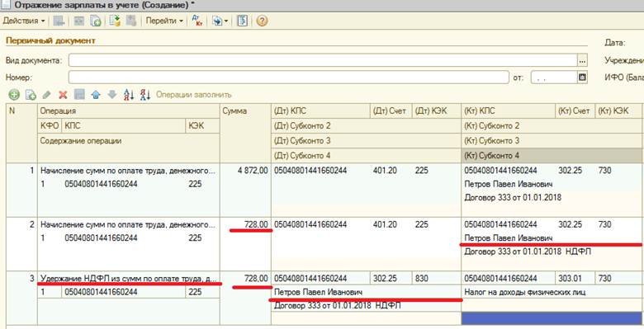Click the (Кт) Счет column header
Image resolution: width=644 pixels, height=329 pixels.
pyautogui.click(x=574, y=110)
